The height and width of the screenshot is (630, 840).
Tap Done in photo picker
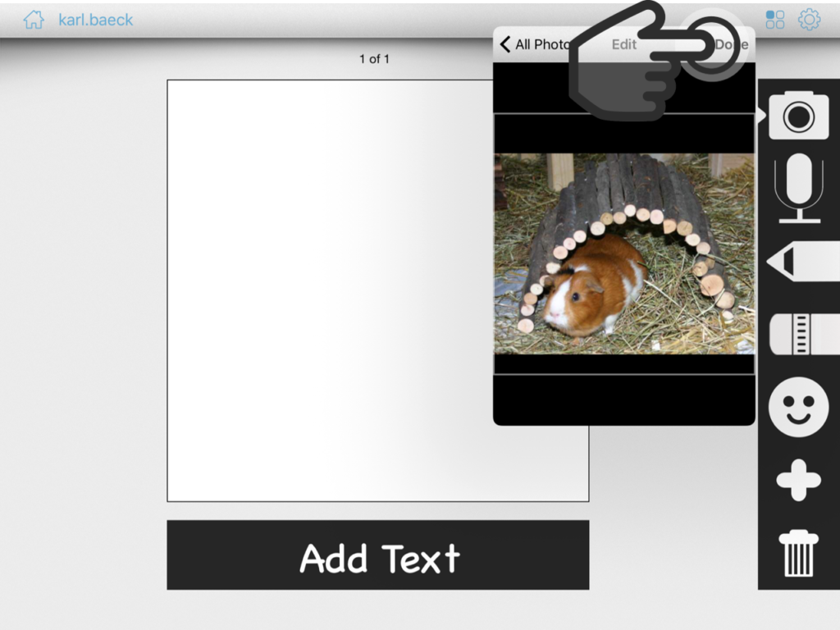coord(731,44)
